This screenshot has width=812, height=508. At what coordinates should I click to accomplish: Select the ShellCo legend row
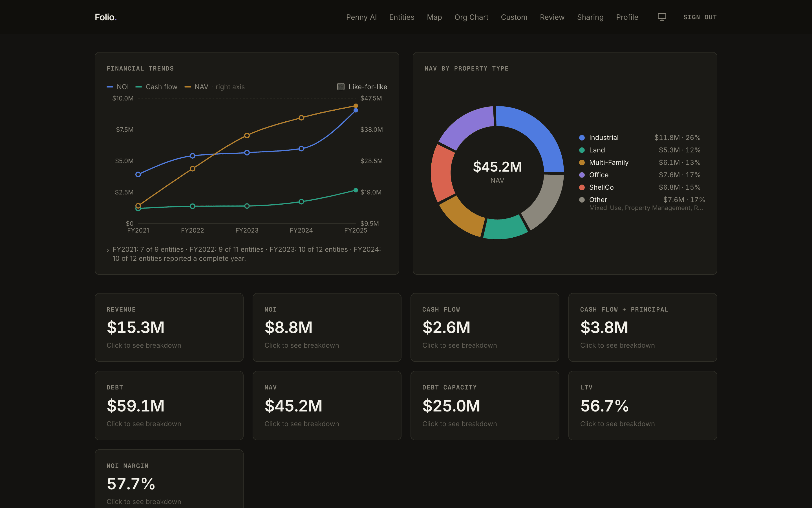point(639,187)
